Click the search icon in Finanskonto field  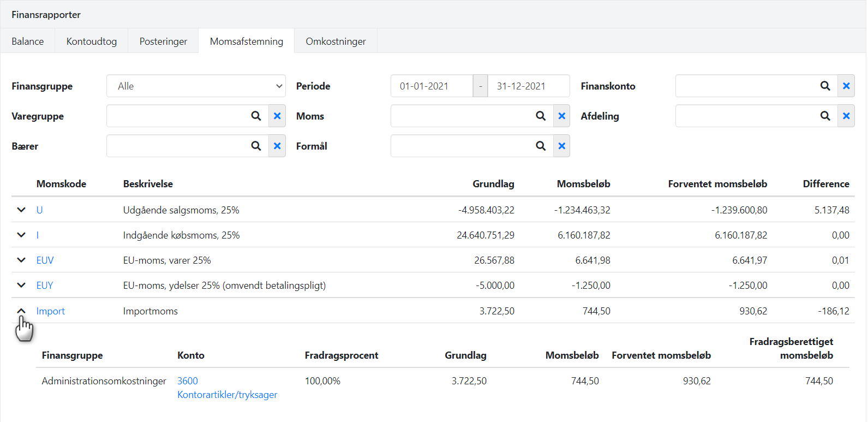tap(825, 86)
